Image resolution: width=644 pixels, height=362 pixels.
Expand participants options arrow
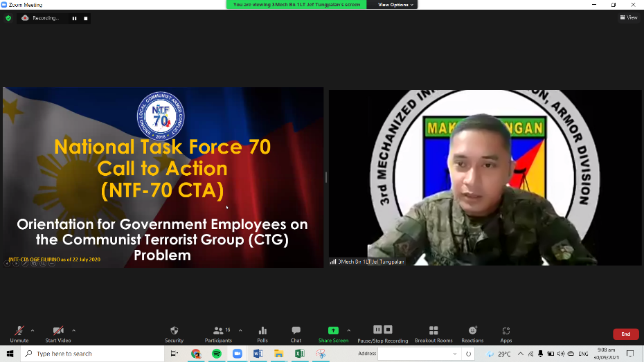(x=240, y=330)
